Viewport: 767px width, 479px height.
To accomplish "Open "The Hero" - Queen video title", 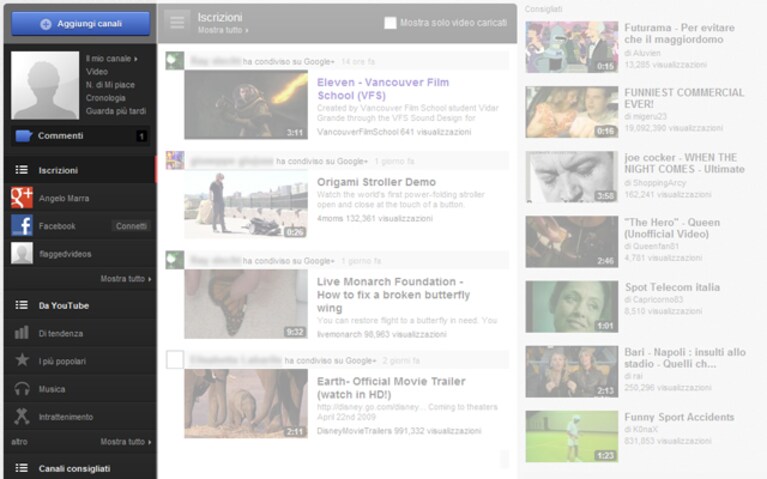I will [672, 228].
